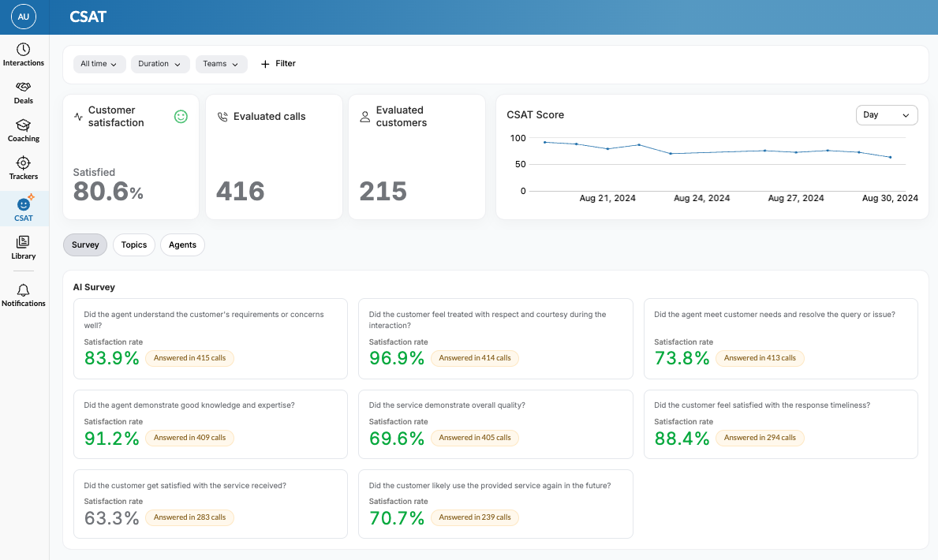The height and width of the screenshot is (560, 938).
Task: Click the Answered in 413 calls badge
Action: tap(760, 358)
